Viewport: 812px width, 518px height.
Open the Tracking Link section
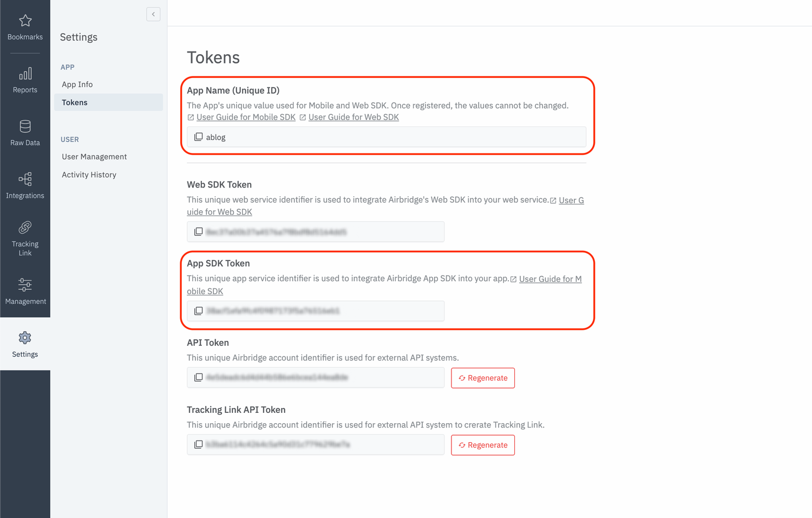coord(25,239)
